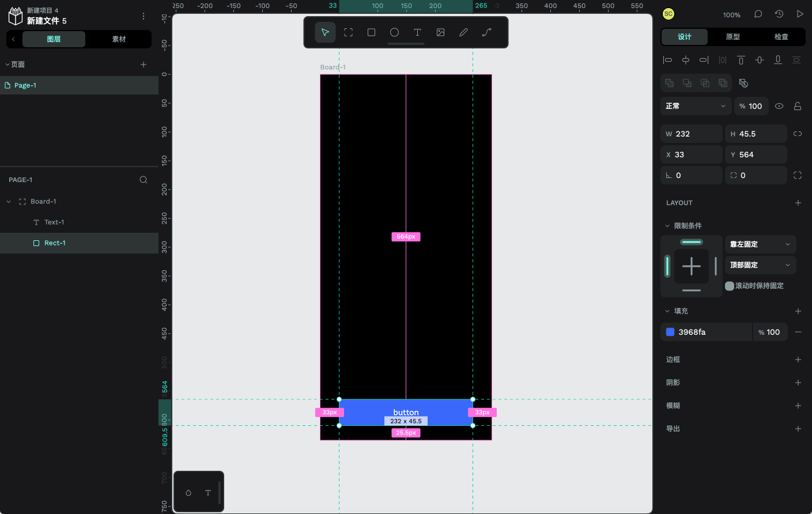The width and height of the screenshot is (812, 514).
Task: Select the Text tool in the toolbar
Action: click(x=417, y=32)
